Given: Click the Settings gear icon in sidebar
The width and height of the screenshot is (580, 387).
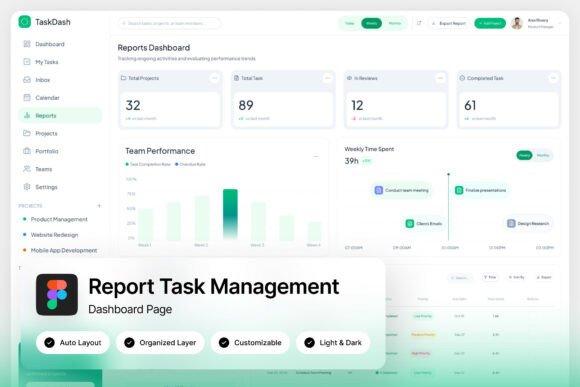Looking at the screenshot, I should click(27, 187).
